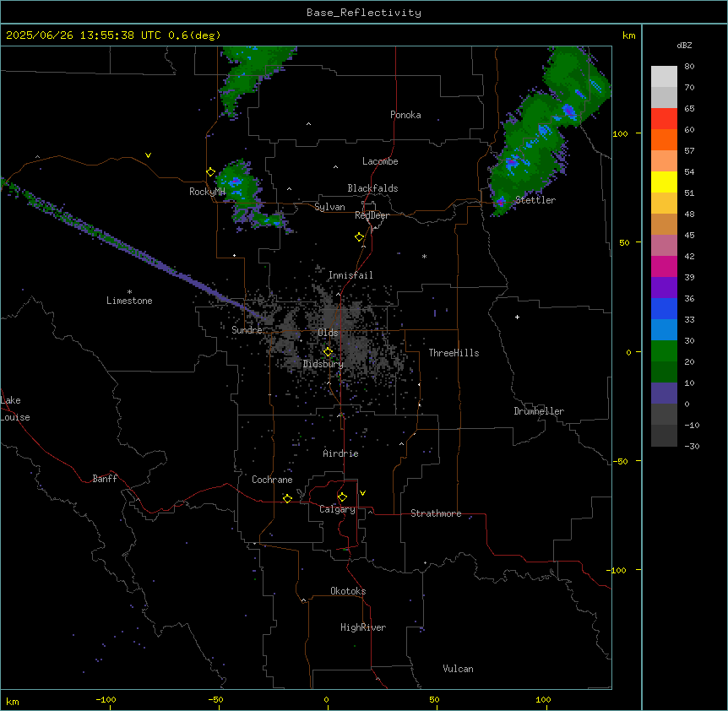Select the yellow diamond marker near Cochrane
The height and width of the screenshot is (711, 728).
[x=287, y=498]
